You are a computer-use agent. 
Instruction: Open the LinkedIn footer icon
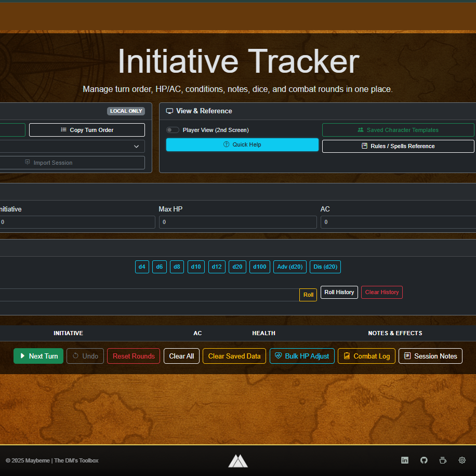(x=405, y=460)
